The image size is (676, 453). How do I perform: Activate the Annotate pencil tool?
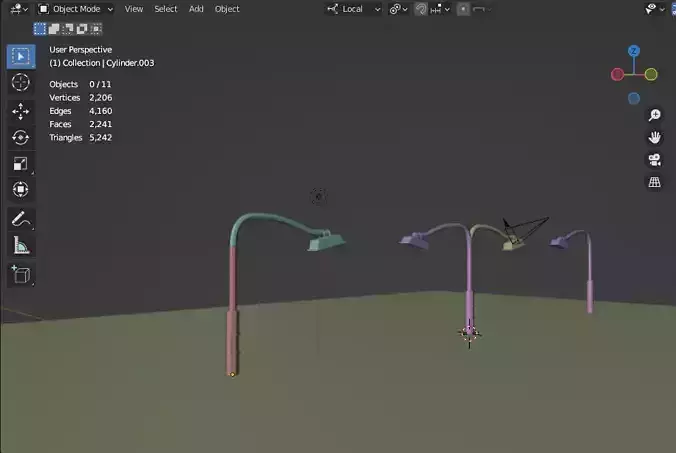click(x=21, y=219)
